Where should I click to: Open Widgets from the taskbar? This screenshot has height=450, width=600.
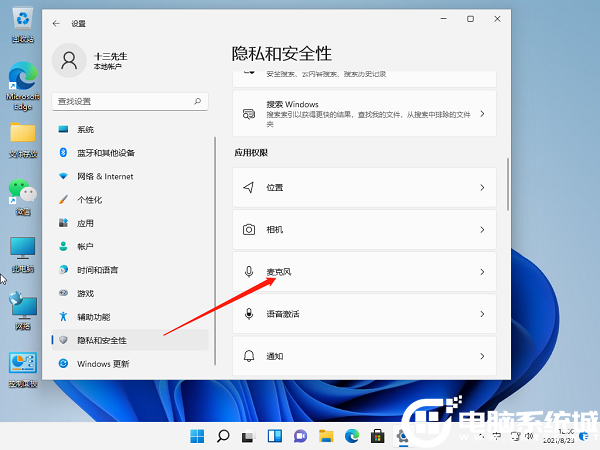tap(275, 436)
